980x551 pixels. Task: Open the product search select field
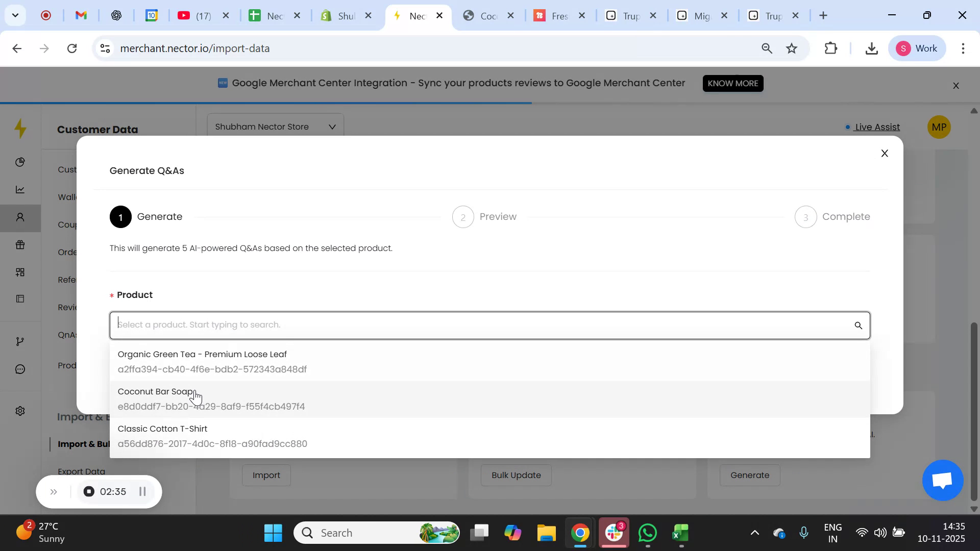459,325
